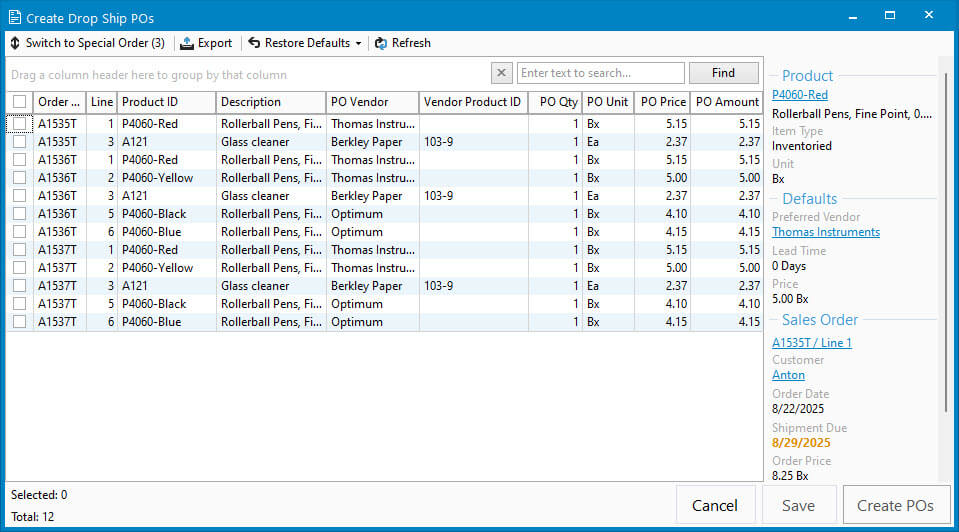Click the Total: 12 status text
The width and height of the screenshot is (959, 532).
pyautogui.click(x=32, y=517)
